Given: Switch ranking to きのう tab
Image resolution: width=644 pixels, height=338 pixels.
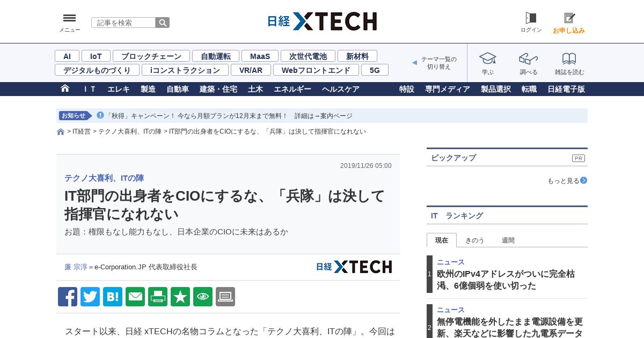Looking at the screenshot, I should (474, 240).
